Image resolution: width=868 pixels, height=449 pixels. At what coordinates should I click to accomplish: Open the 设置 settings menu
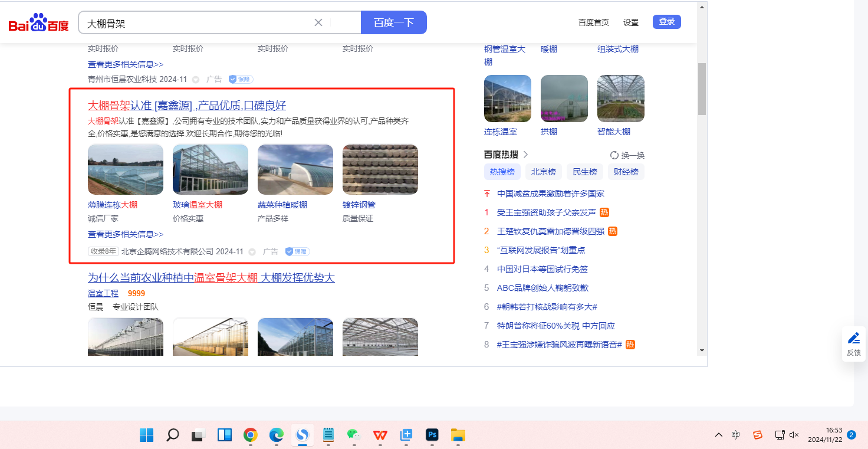coord(630,22)
